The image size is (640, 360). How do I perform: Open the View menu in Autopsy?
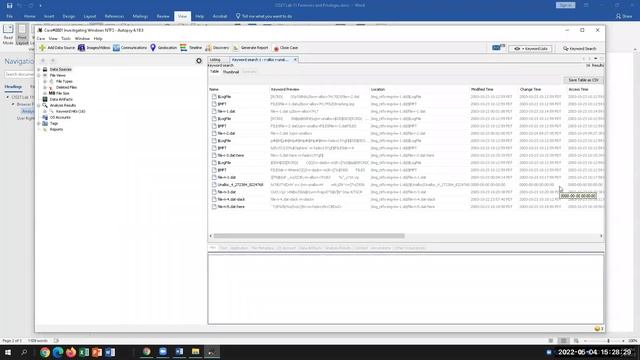point(53,38)
